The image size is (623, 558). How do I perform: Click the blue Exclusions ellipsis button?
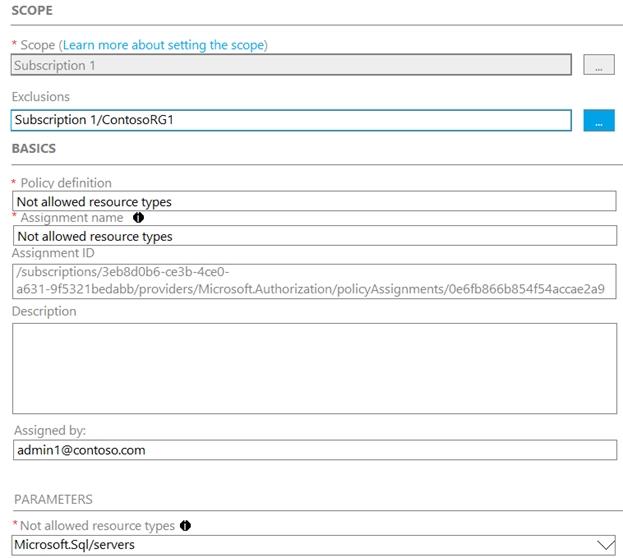pyautogui.click(x=599, y=120)
